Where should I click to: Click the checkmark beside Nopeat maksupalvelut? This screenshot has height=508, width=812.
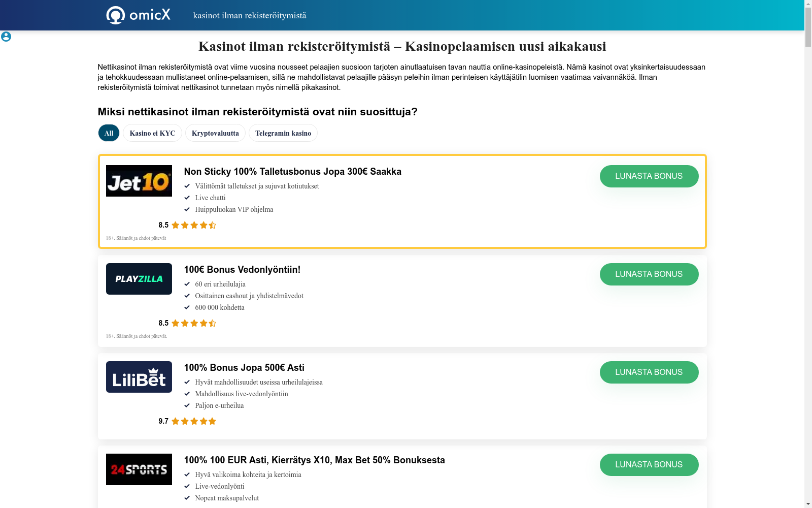187,498
